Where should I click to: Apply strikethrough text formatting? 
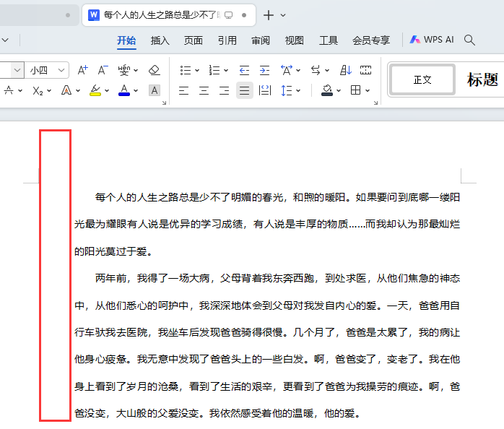coord(9,90)
